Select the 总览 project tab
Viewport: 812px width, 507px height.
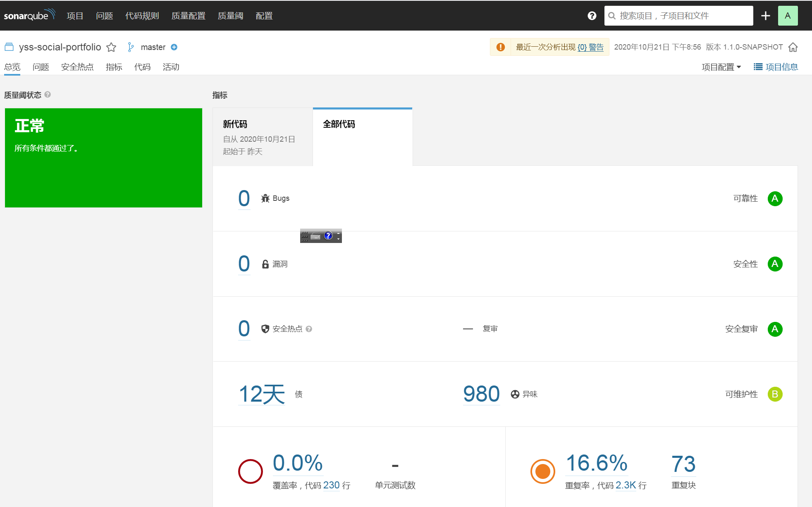[12, 67]
